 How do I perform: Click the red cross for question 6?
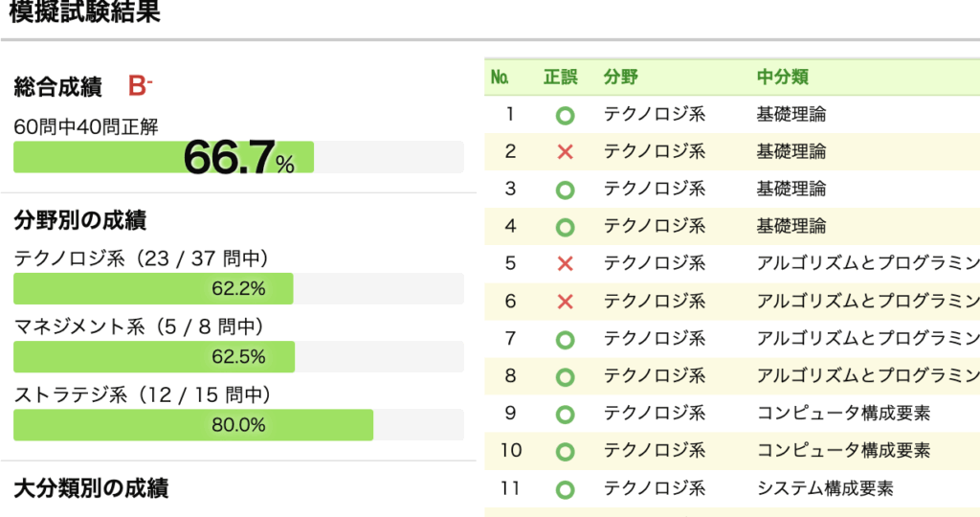pyautogui.click(x=565, y=302)
